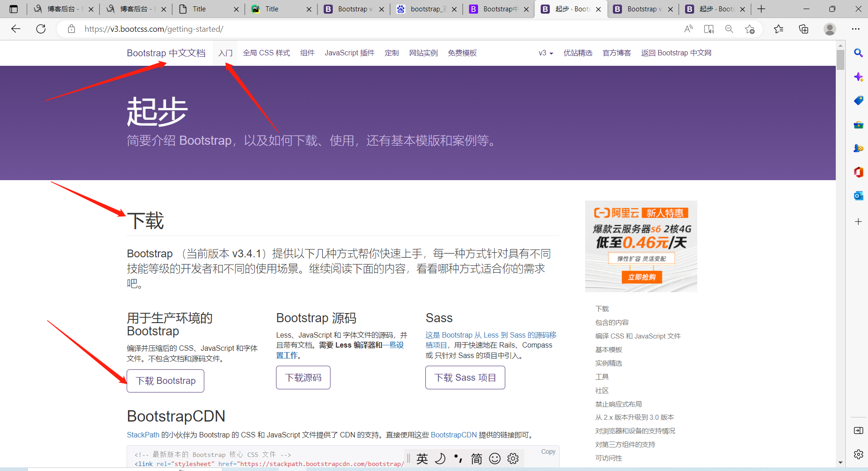Open the sidebar Tools briefcase icon
Screen dimensions: 868x471
pos(858,124)
